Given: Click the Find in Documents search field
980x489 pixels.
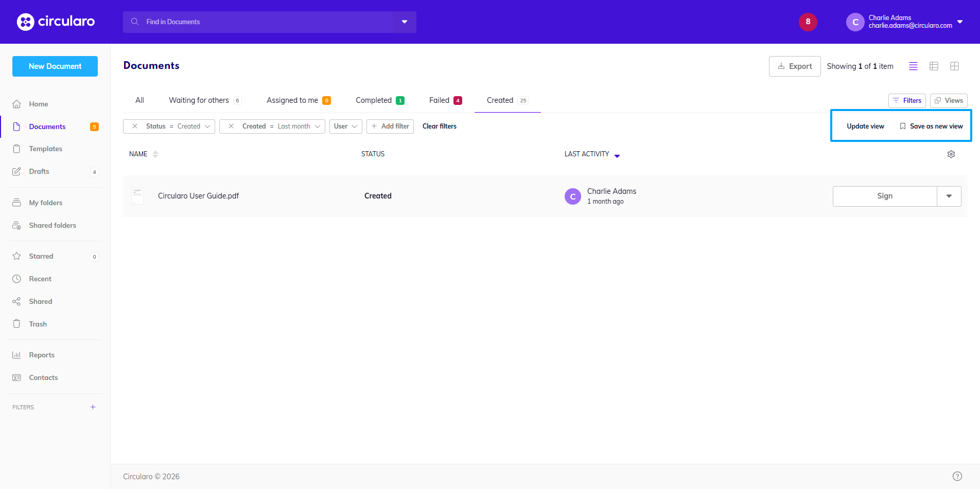Looking at the screenshot, I should (x=257, y=22).
